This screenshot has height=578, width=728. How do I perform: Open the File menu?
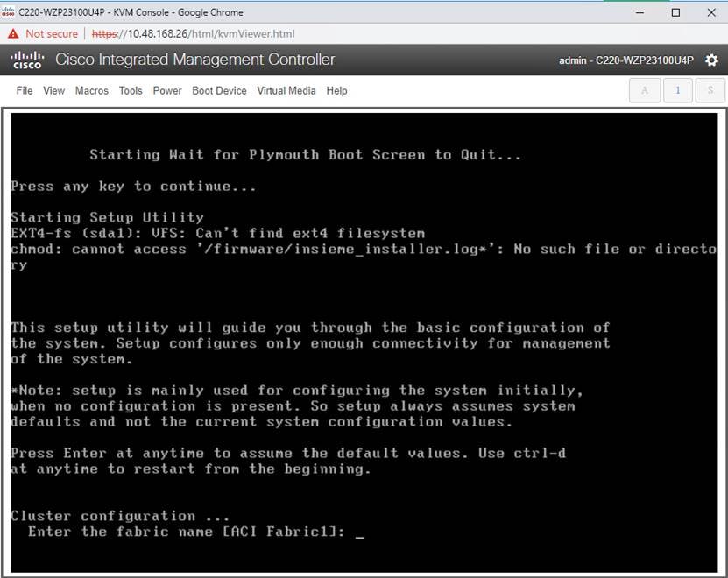click(x=25, y=90)
